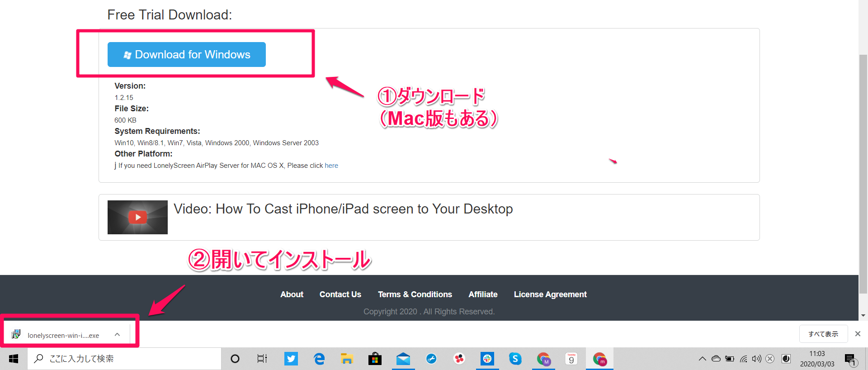Follow the 'here' link for MAC OS X
This screenshot has width=868, height=370.
coord(331,166)
